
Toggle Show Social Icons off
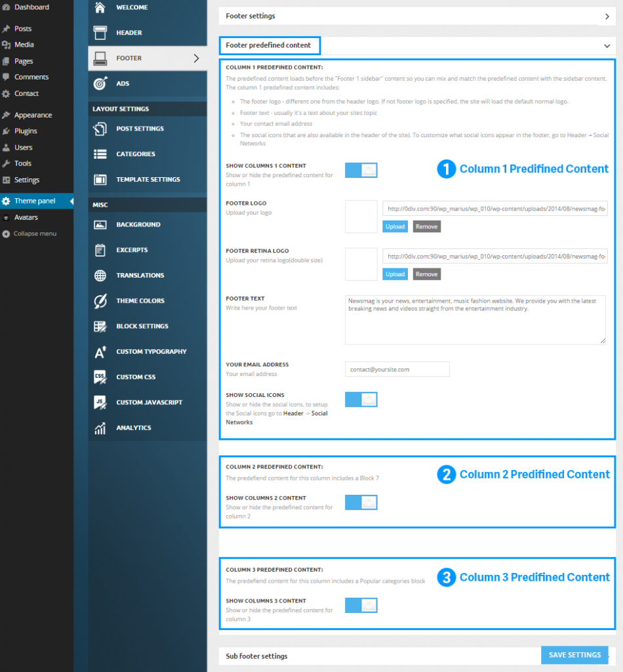pyautogui.click(x=361, y=399)
